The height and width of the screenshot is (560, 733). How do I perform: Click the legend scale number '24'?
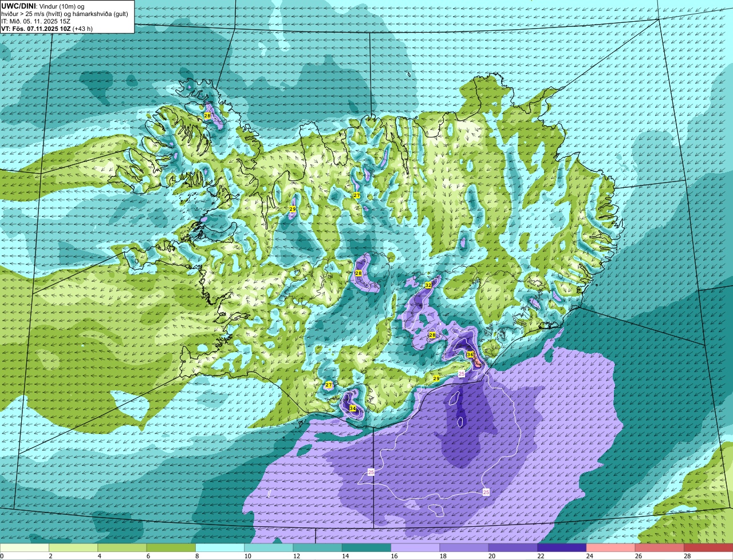point(590,556)
